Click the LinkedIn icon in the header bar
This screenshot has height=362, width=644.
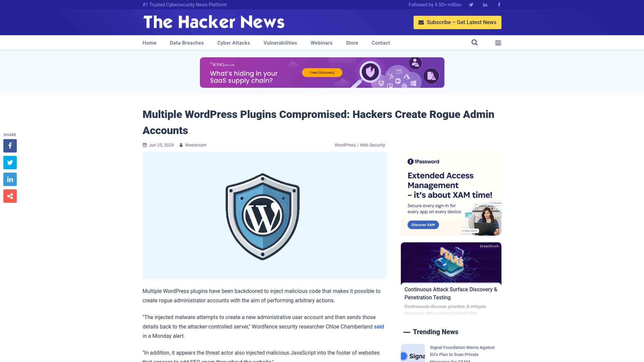click(x=485, y=4)
